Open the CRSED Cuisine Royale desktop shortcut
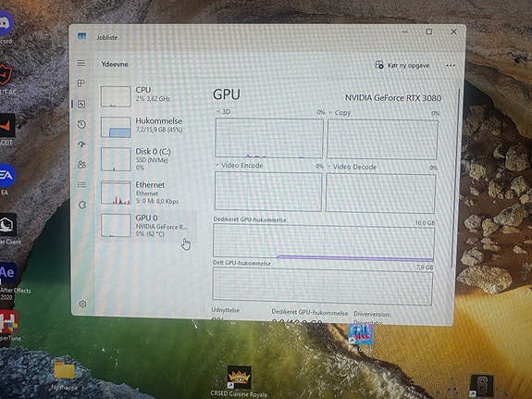This screenshot has height=399, width=532. coord(239,380)
